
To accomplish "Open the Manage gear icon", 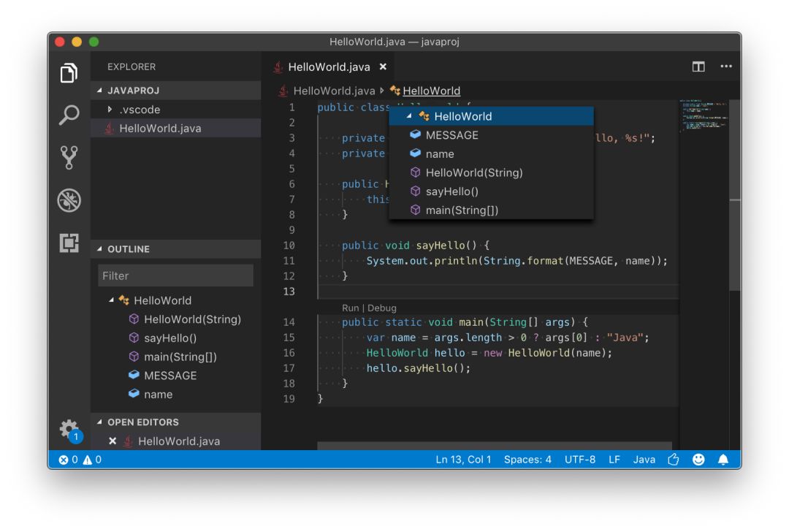I will pos(69,429).
